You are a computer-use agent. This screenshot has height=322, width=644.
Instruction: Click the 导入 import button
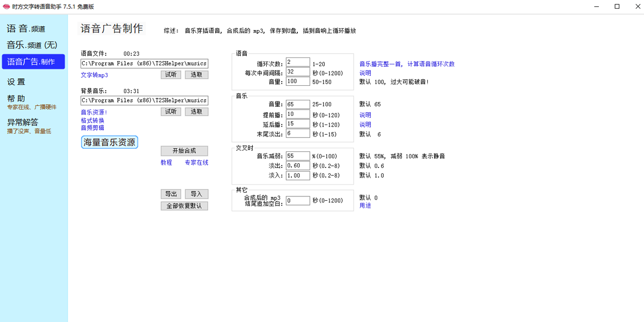coord(196,194)
